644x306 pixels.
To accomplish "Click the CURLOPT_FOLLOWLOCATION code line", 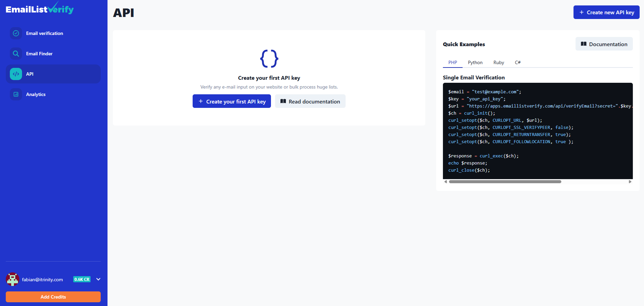I will pyautogui.click(x=511, y=141).
